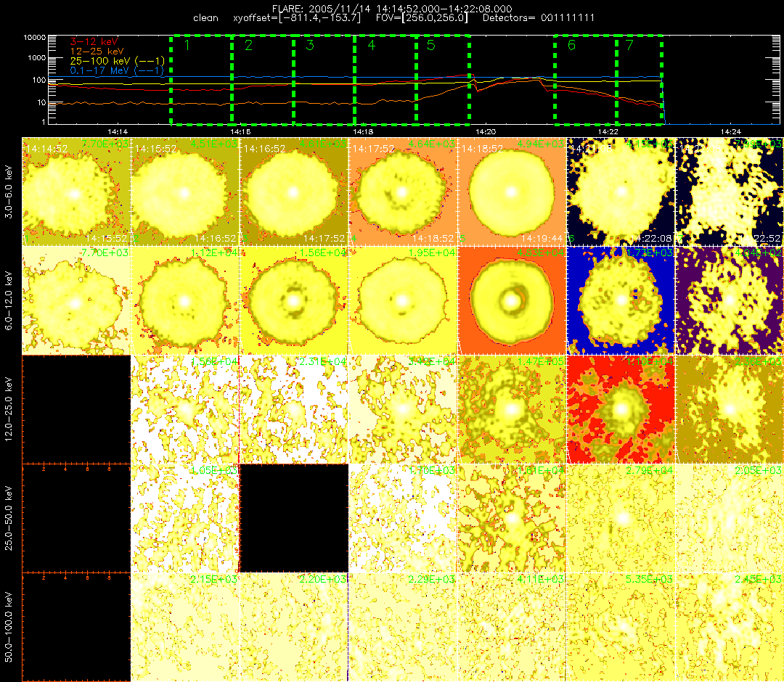Open the 6-12 keV image with peak 7.70E+03

[x=76, y=301]
